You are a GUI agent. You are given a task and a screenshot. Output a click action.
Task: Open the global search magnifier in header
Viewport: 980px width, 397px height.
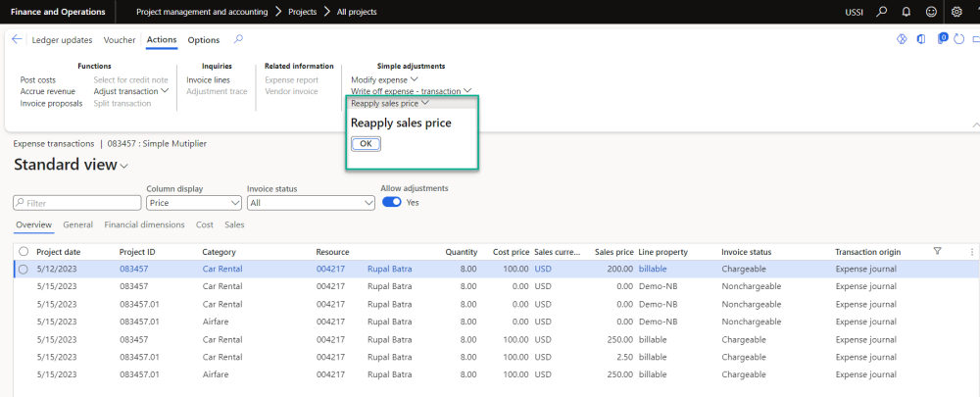(x=882, y=12)
